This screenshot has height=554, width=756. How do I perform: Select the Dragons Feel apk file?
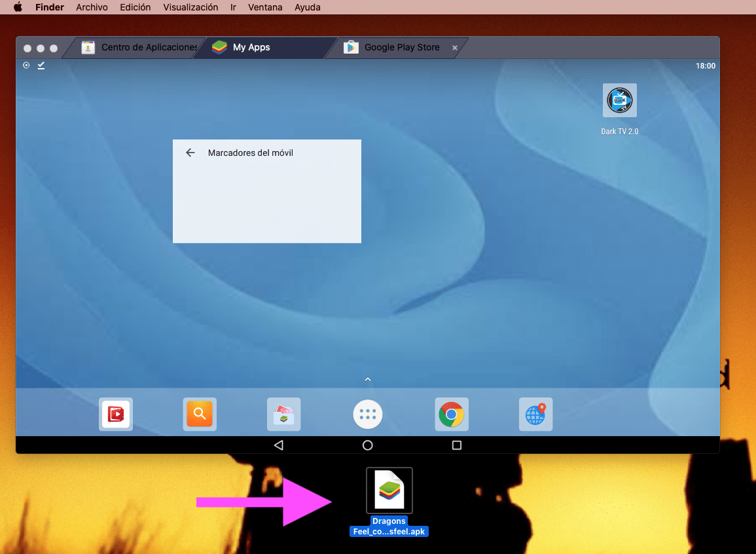click(x=389, y=490)
